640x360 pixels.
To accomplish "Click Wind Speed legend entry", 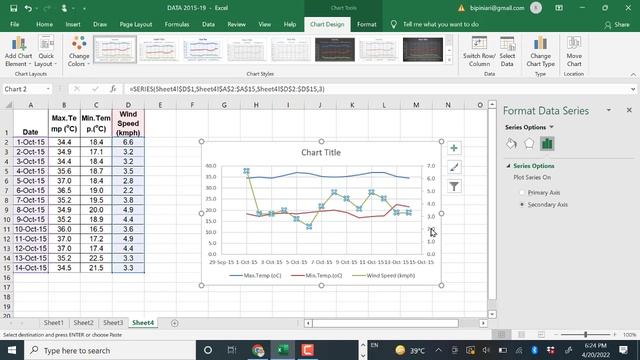I will coord(384,276).
